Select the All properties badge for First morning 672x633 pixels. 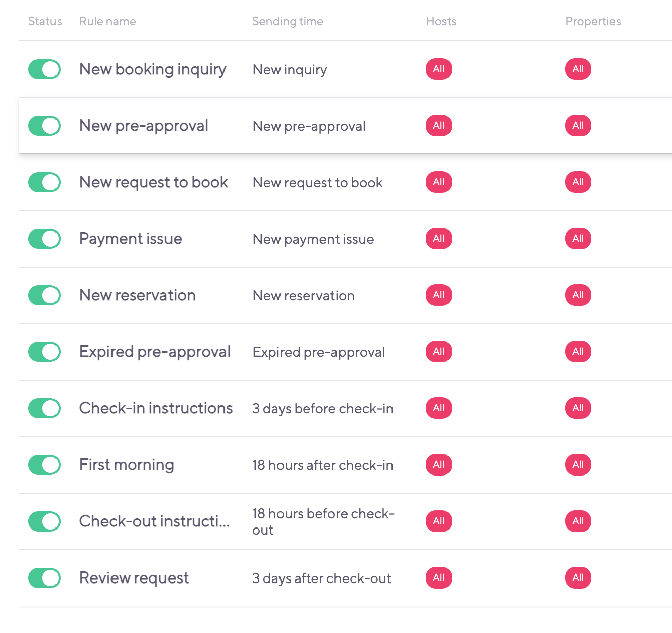pyautogui.click(x=578, y=465)
